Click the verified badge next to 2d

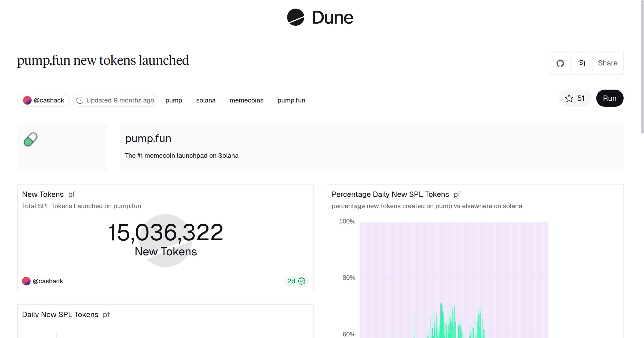[x=302, y=281]
